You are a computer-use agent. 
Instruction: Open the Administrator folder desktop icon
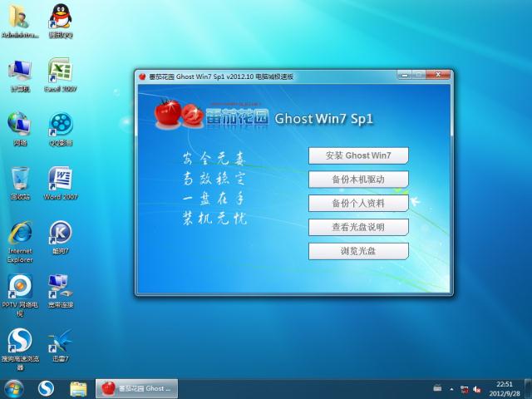click(x=20, y=21)
